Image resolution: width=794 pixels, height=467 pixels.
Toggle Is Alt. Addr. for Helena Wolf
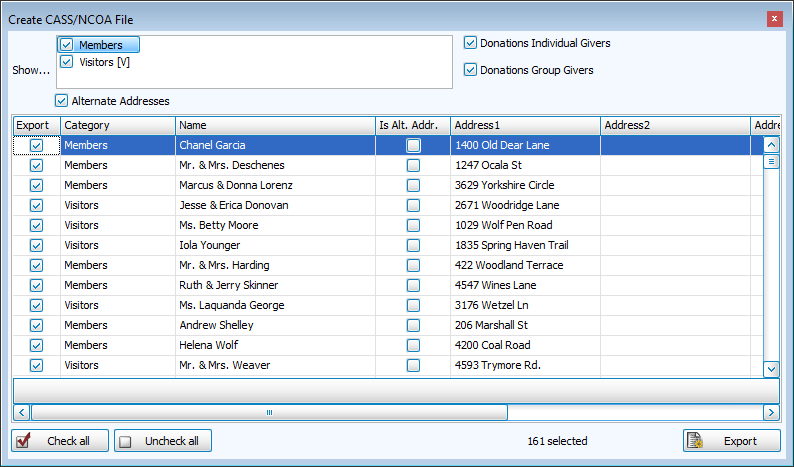[x=413, y=345]
